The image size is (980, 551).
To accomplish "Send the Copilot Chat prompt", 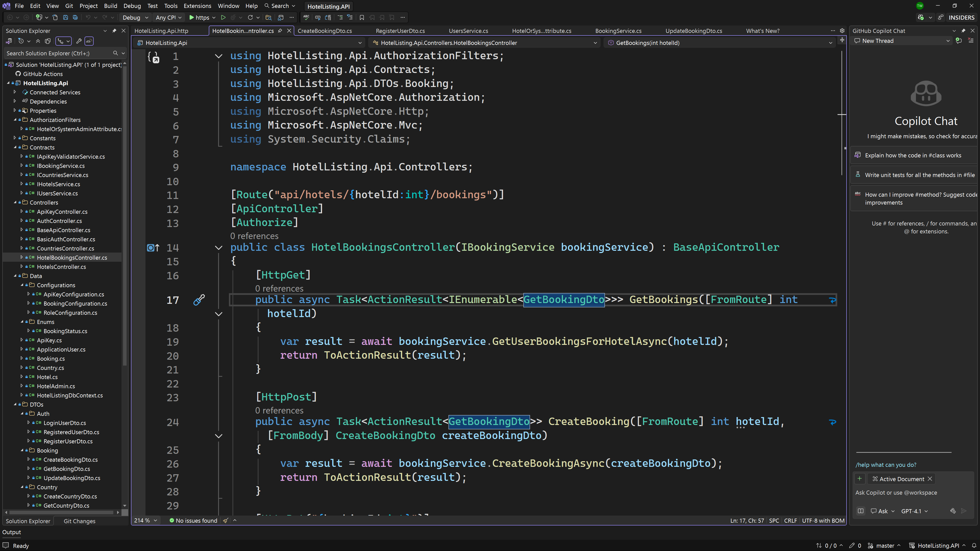I will tap(964, 511).
